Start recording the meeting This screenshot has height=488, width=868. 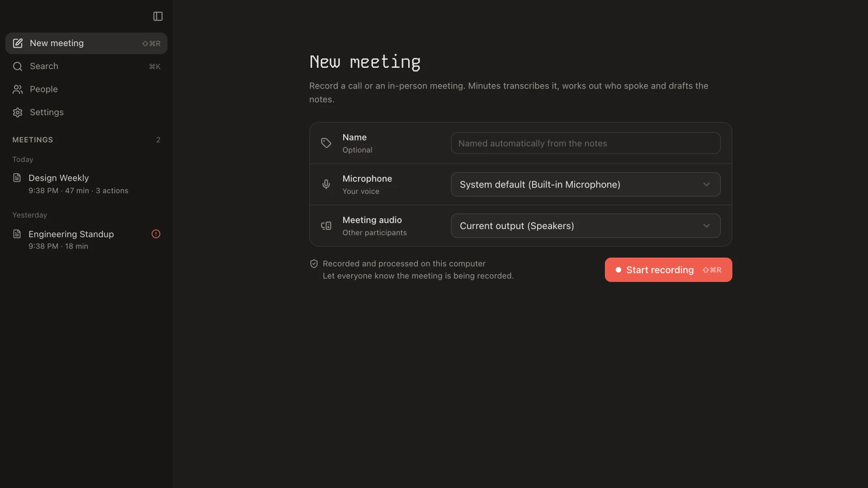(668, 270)
